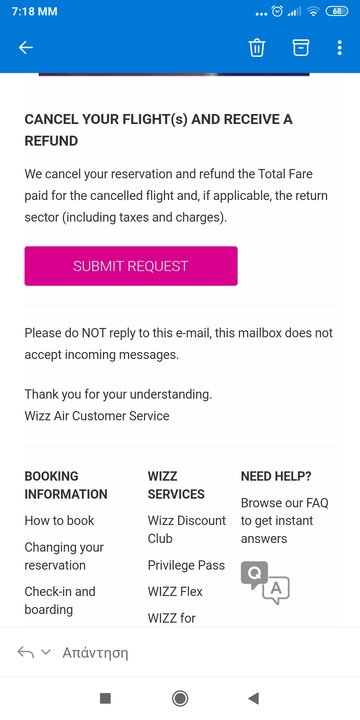This screenshot has width=360, height=720.
Task: Tap the alarm clock status icon
Action: point(277,11)
